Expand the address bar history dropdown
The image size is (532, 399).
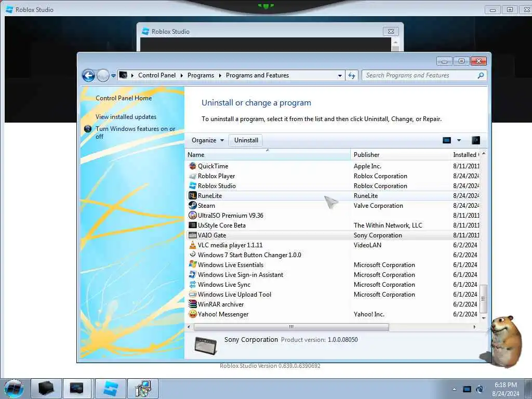340,76
